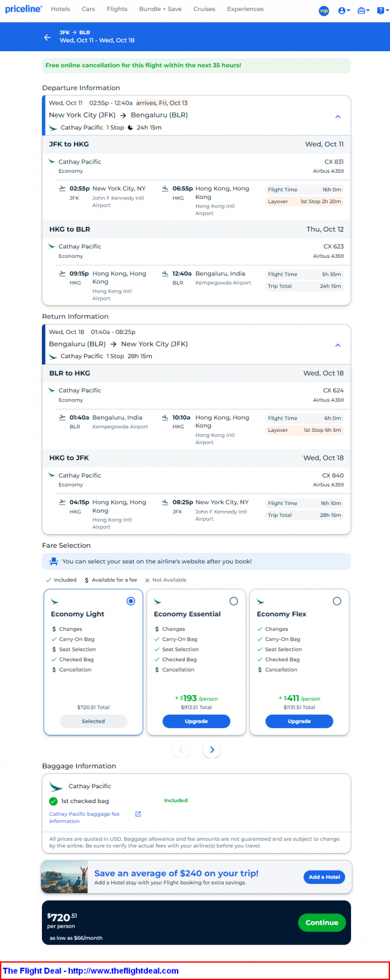Viewport: 390px width, 980px height.
Task: Click the 'Layover 1st Stop 2h 20m' badge
Action: click(304, 201)
